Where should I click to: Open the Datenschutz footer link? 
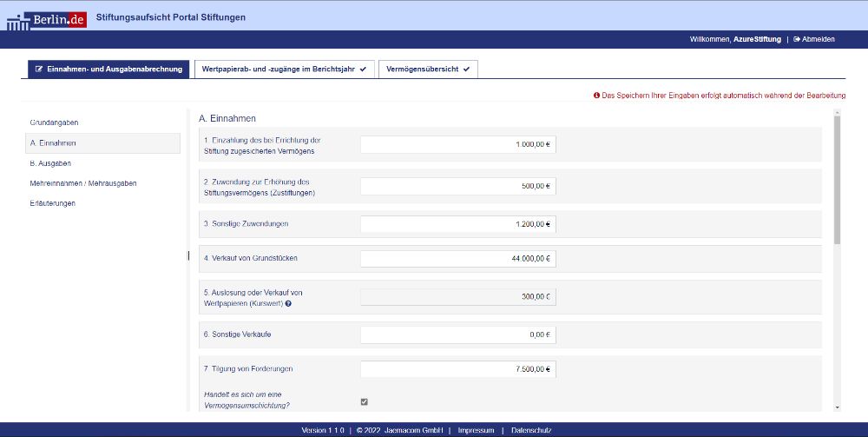[531, 430]
